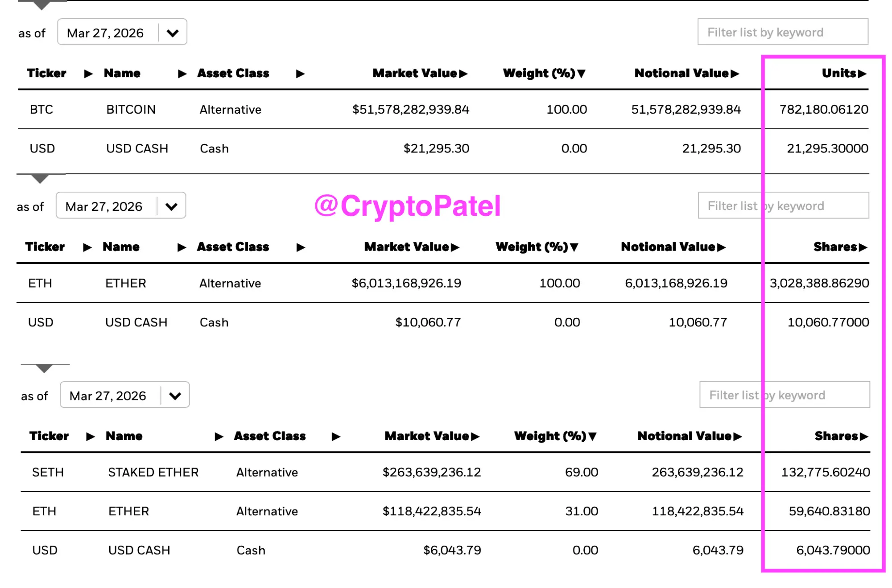Click the Weight (%) header in Bitcoin table
Screen dimensions: 892x588
point(544,73)
